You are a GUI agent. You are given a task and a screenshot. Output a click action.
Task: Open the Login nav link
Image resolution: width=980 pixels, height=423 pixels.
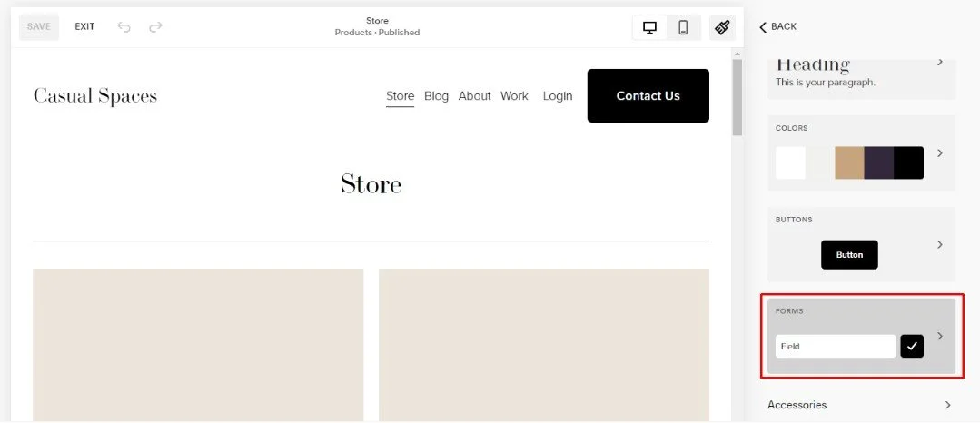click(x=558, y=96)
